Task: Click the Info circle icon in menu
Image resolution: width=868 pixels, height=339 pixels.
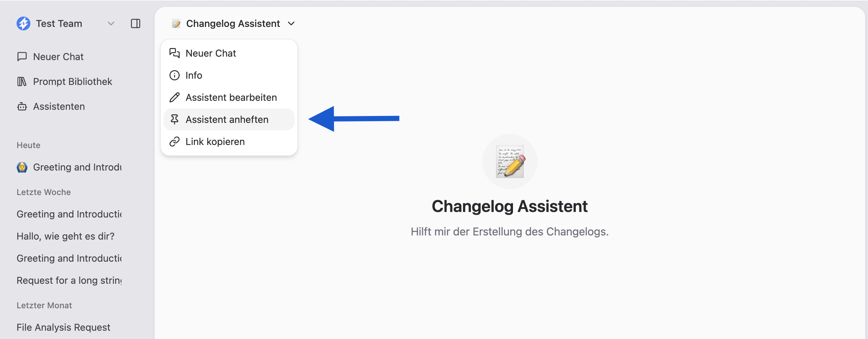Action: coord(175,75)
